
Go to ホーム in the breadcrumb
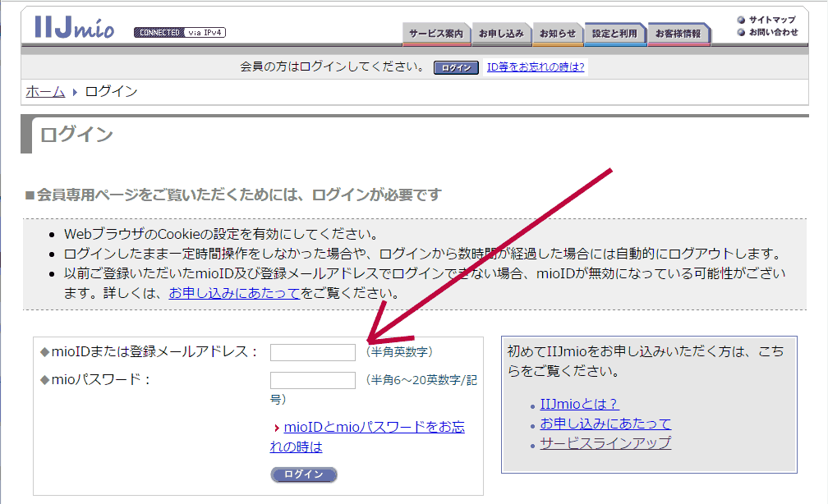(45, 92)
